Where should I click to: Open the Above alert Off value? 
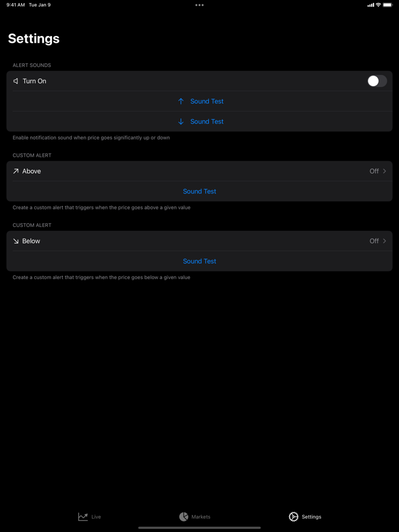click(374, 171)
